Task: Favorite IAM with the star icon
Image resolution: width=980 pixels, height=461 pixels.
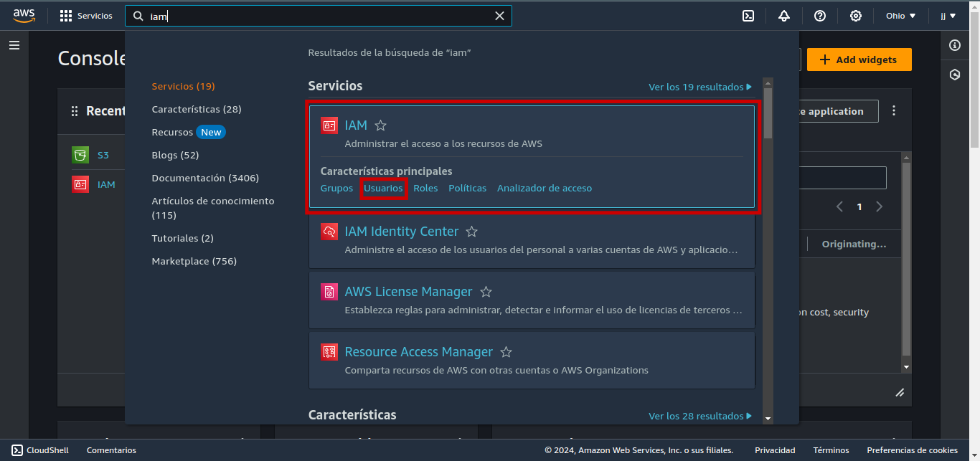Action: click(381, 125)
